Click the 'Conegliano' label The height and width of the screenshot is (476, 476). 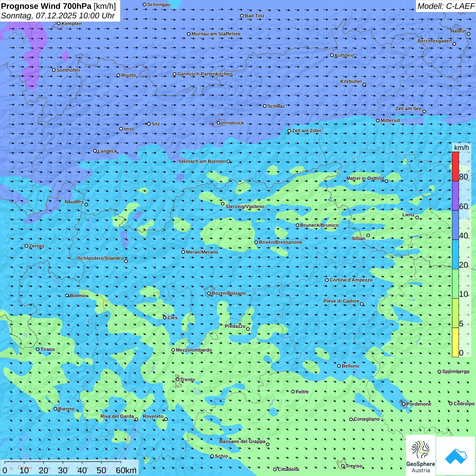click(x=367, y=419)
